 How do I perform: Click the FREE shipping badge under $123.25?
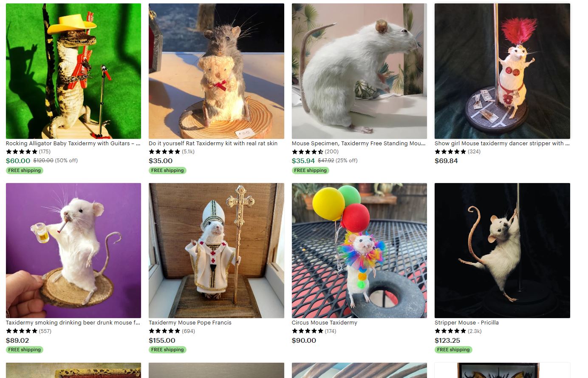[453, 350]
